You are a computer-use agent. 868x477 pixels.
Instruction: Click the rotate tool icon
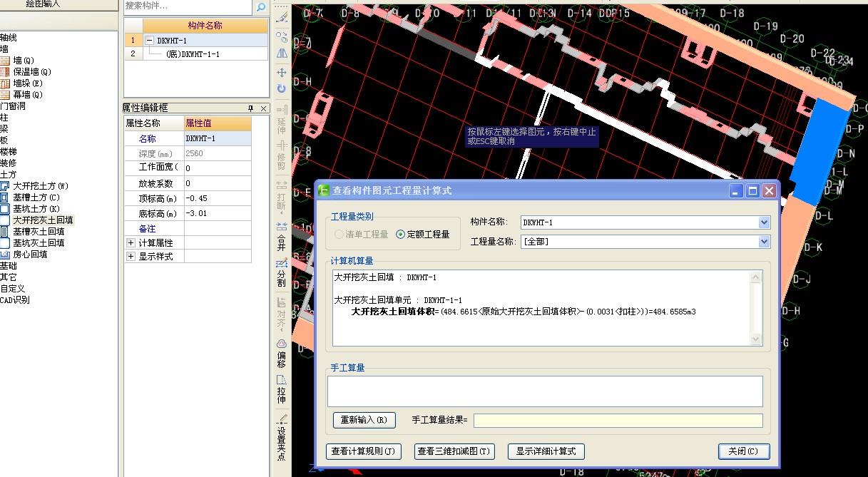point(281,88)
